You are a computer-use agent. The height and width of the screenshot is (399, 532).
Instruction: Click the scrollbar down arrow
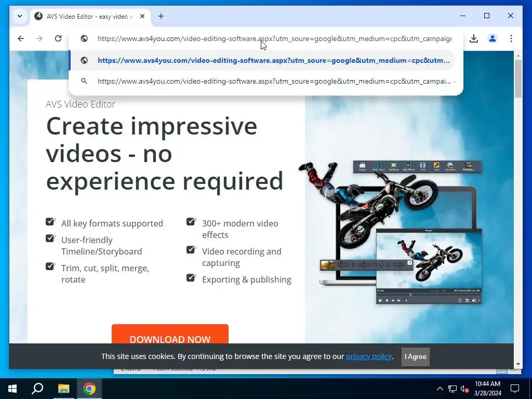[x=518, y=364]
